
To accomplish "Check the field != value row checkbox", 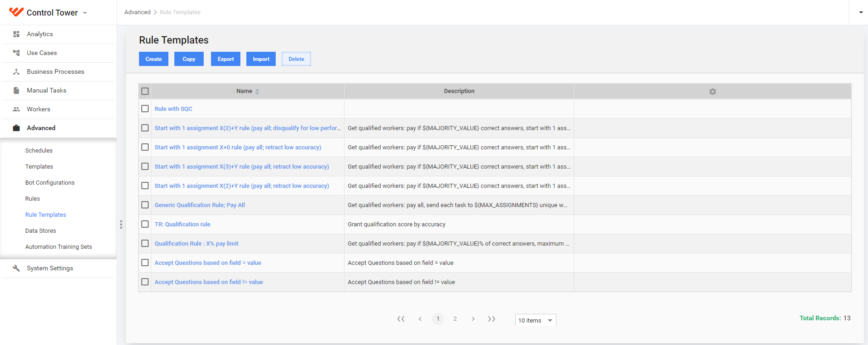I will pyautogui.click(x=145, y=282).
